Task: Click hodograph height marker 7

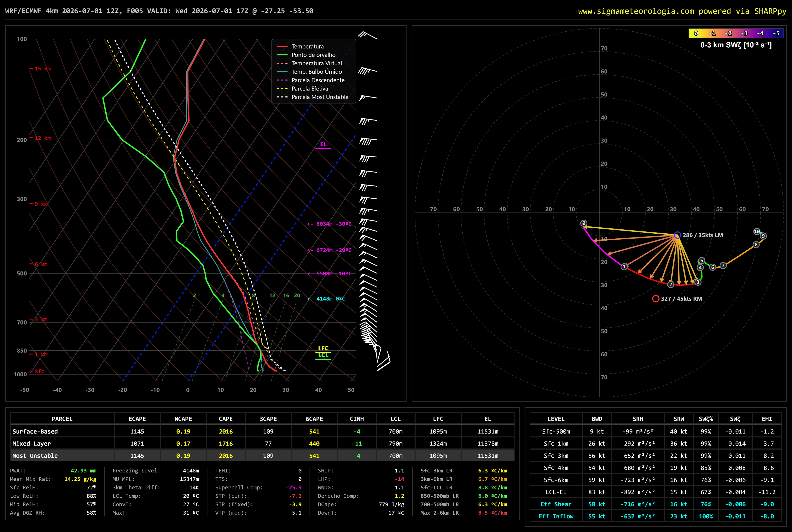Action: coord(723,266)
